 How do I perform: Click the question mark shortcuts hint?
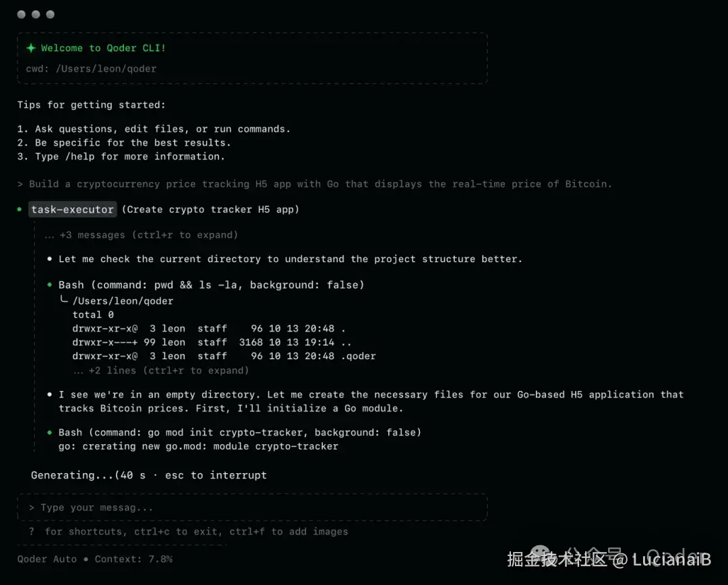coord(32,531)
